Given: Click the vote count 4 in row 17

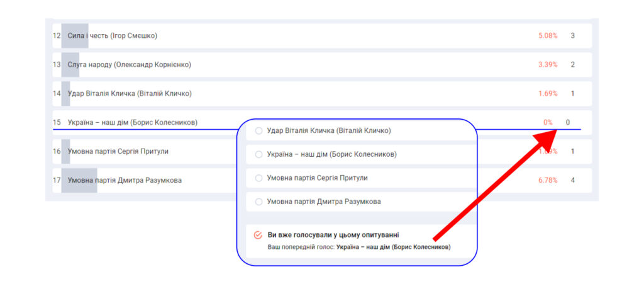Looking at the screenshot, I should [x=572, y=180].
